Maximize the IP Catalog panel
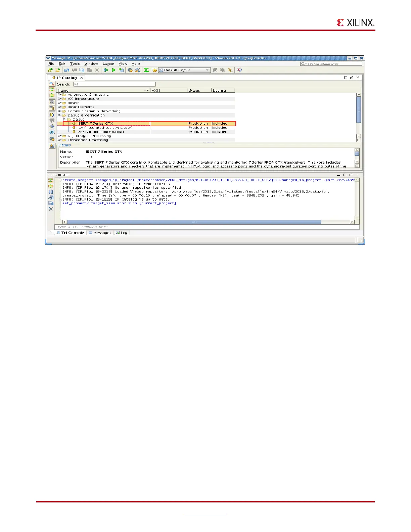Image resolution: width=411 pixels, height=532 pixels. click(x=346, y=78)
